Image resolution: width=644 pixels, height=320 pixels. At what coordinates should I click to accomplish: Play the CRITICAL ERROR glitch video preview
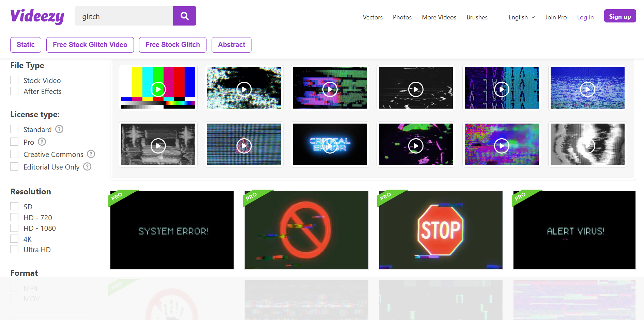[x=329, y=146]
